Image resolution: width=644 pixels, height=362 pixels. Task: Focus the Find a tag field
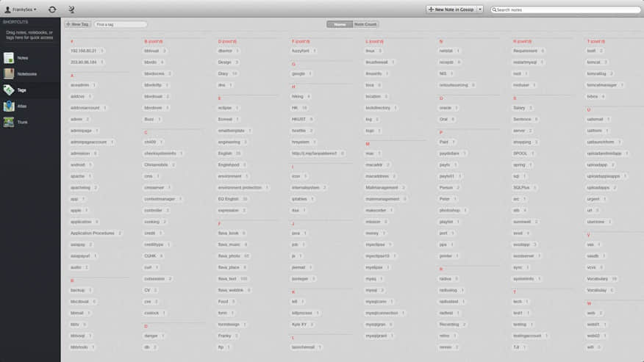(121, 24)
